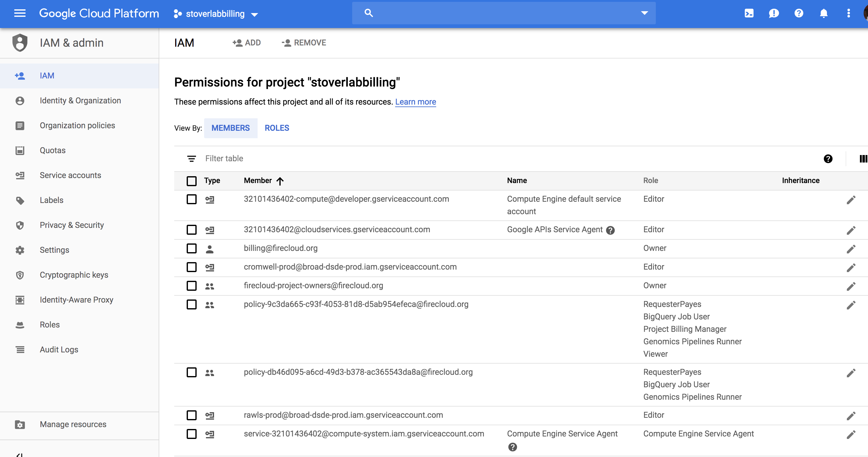The width and height of the screenshot is (868, 457).
Task: Edit the cloudservices service account permissions
Action: click(851, 230)
